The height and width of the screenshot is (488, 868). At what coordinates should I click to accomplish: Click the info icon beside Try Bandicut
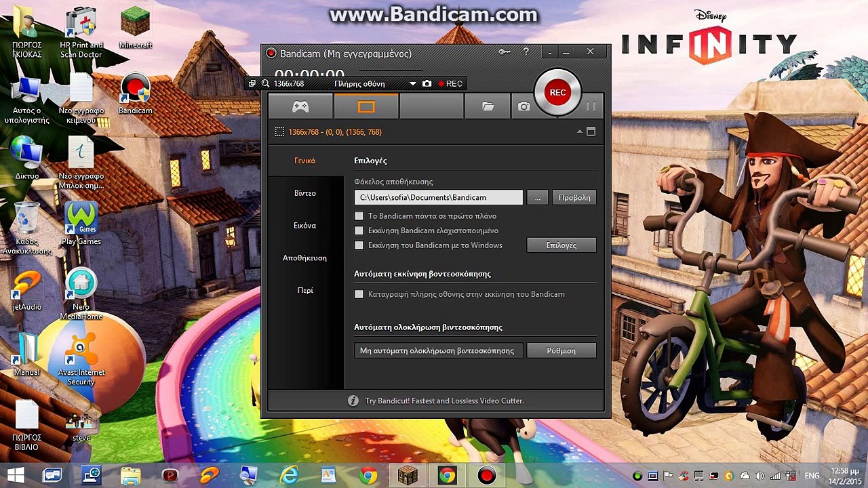[353, 401]
